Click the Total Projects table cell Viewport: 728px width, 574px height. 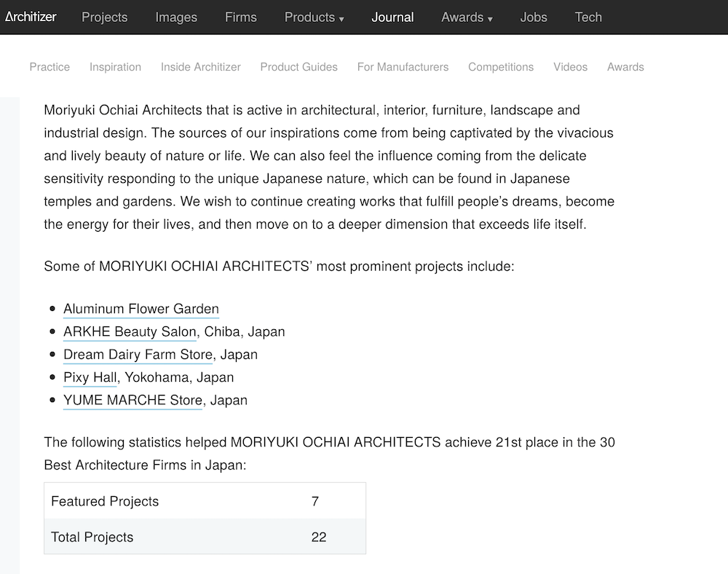click(x=92, y=537)
